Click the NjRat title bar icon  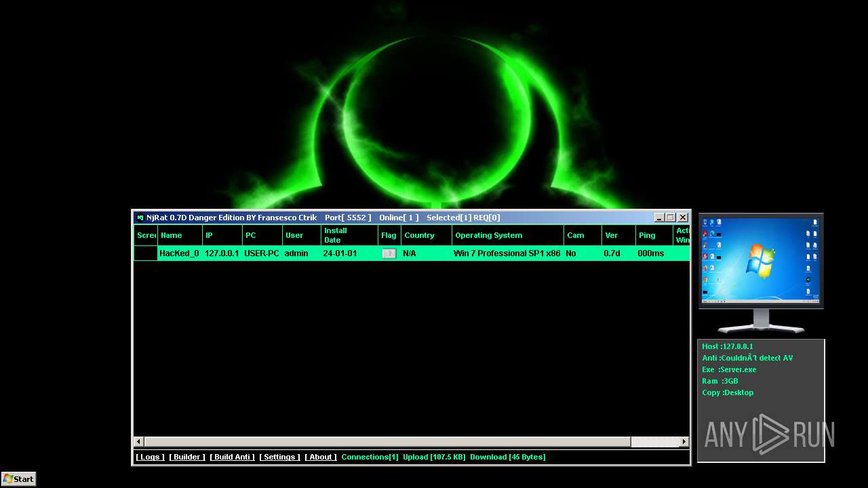(140, 218)
